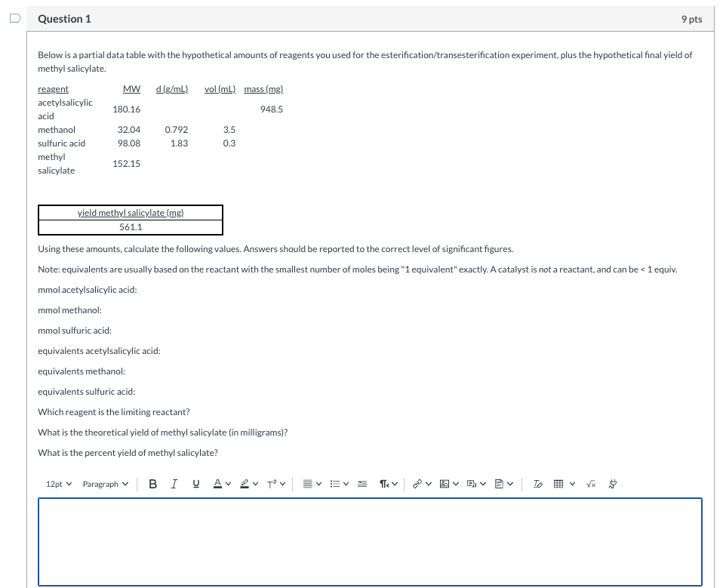This screenshot has height=588, width=723.
Task: Open the apps plug icon
Action: [x=613, y=484]
